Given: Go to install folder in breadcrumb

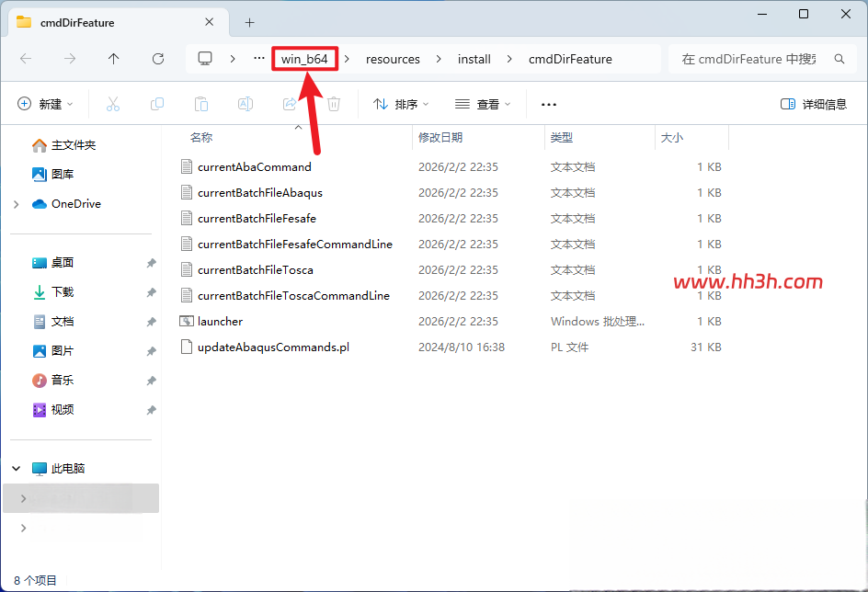Looking at the screenshot, I should [474, 59].
